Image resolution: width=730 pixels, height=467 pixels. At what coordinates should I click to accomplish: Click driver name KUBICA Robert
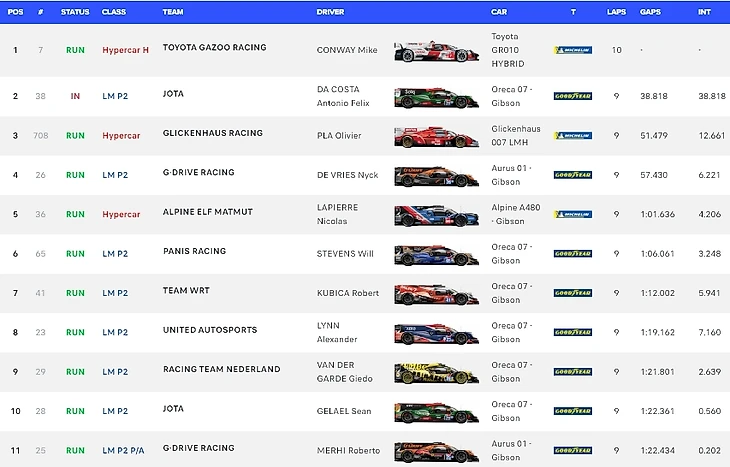[348, 293]
